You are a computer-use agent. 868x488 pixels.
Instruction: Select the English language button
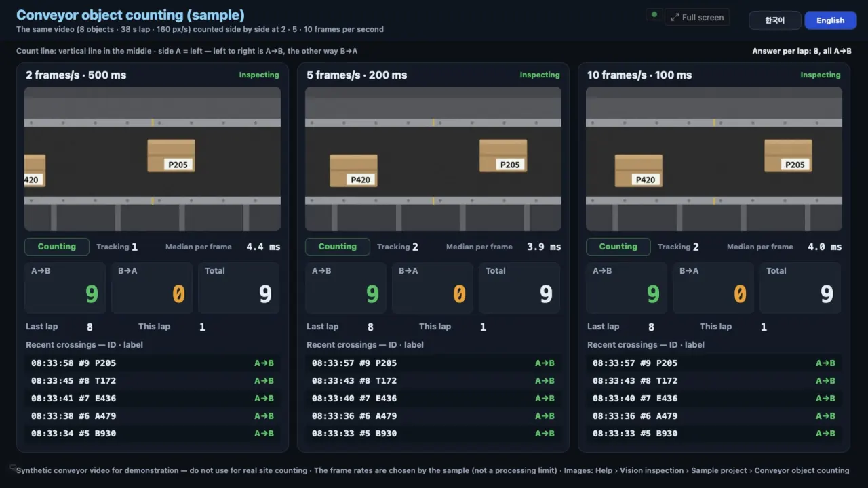coord(830,20)
